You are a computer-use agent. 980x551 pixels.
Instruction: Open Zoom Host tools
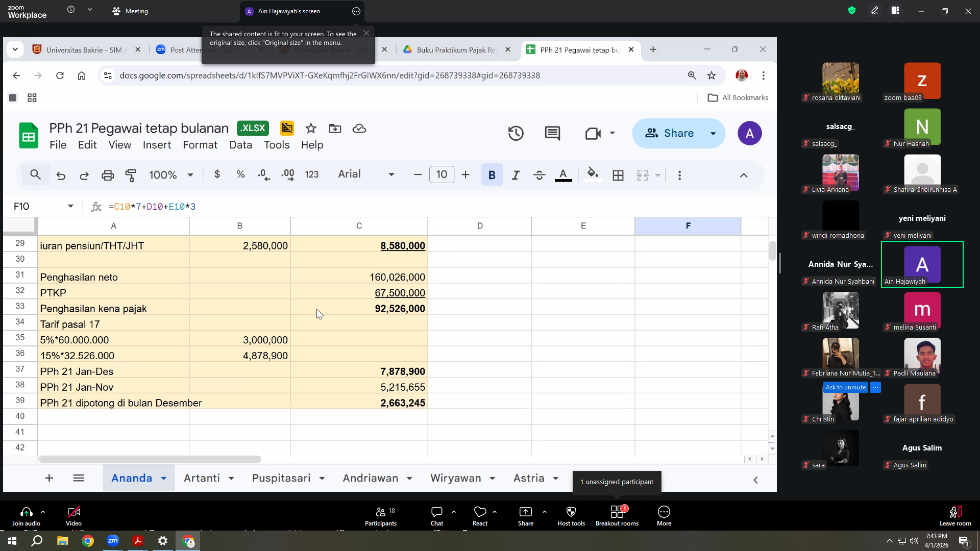(571, 516)
